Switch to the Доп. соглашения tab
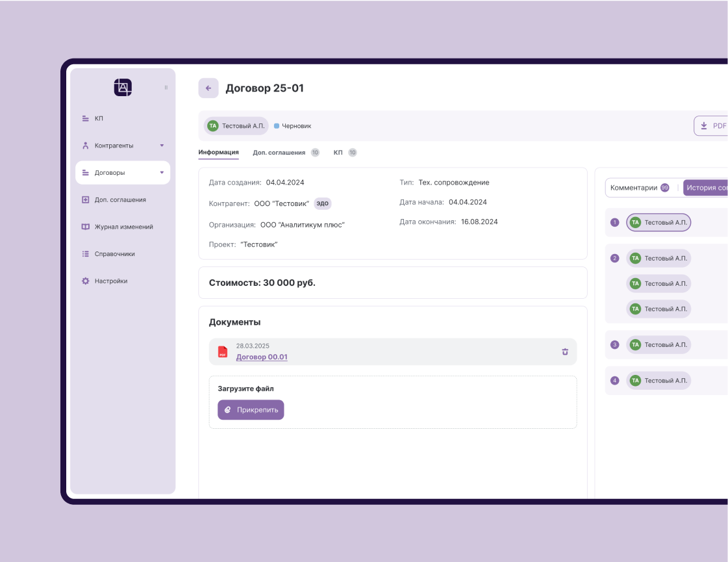728x562 pixels. pyautogui.click(x=286, y=152)
